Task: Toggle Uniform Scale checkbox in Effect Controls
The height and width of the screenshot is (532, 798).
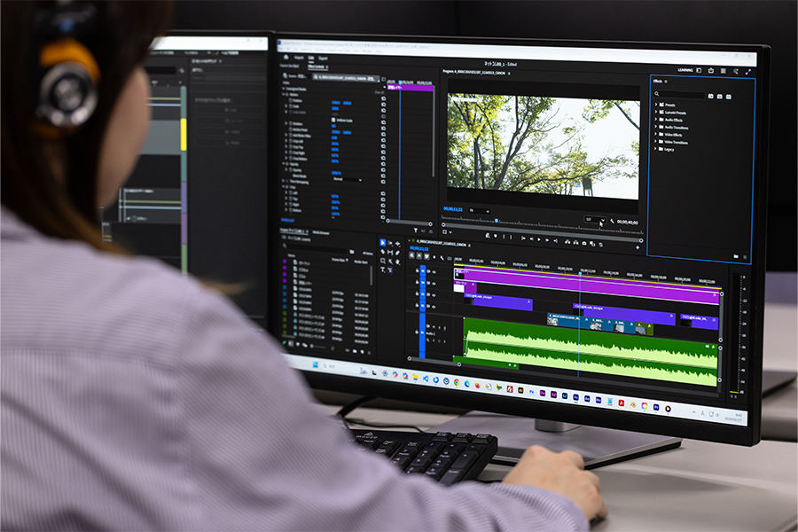Action: pyautogui.click(x=333, y=121)
